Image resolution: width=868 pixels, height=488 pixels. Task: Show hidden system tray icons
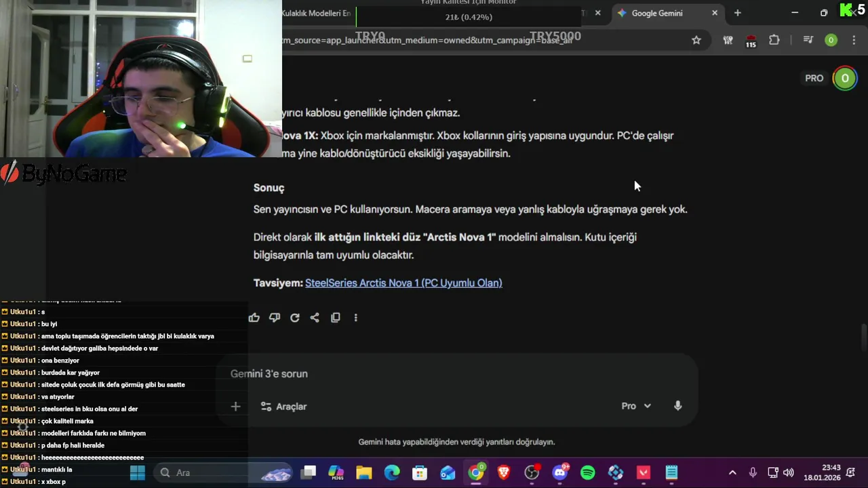point(732,472)
